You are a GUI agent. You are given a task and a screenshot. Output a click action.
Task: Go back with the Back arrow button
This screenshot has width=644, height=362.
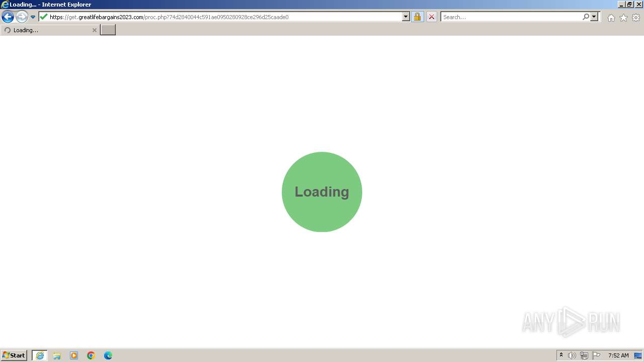coord(8,17)
